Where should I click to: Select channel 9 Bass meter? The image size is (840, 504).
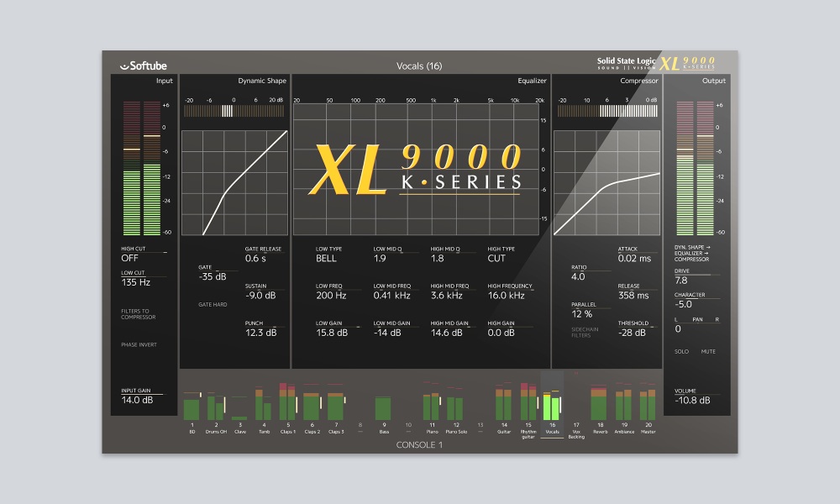click(x=383, y=408)
